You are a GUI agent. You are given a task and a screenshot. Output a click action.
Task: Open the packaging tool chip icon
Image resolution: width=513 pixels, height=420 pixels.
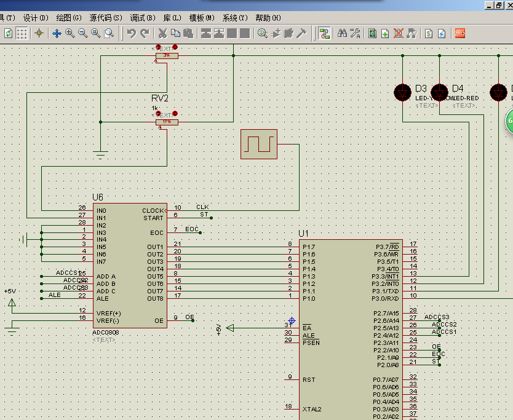(288, 33)
